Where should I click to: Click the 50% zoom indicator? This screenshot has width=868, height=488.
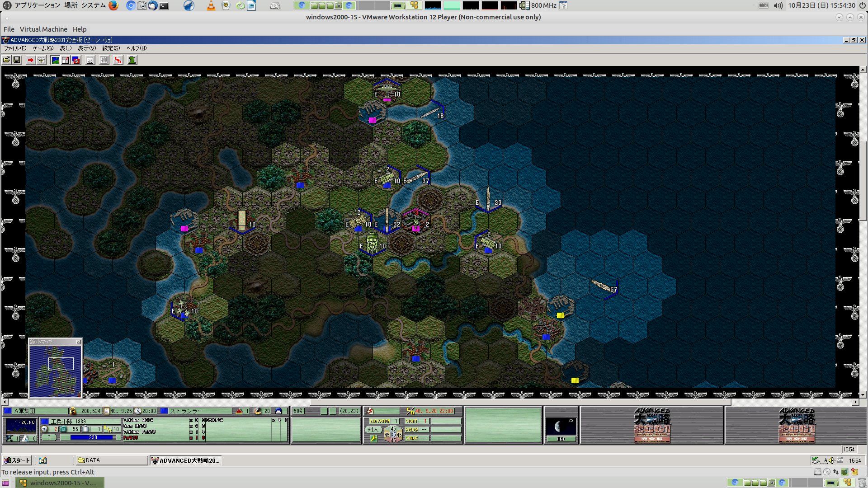click(298, 411)
